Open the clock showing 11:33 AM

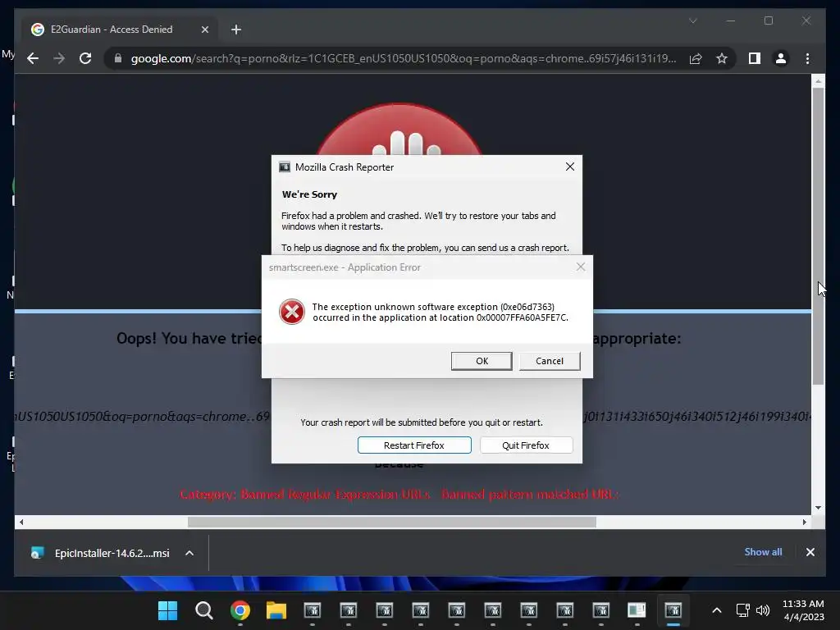coord(803,610)
